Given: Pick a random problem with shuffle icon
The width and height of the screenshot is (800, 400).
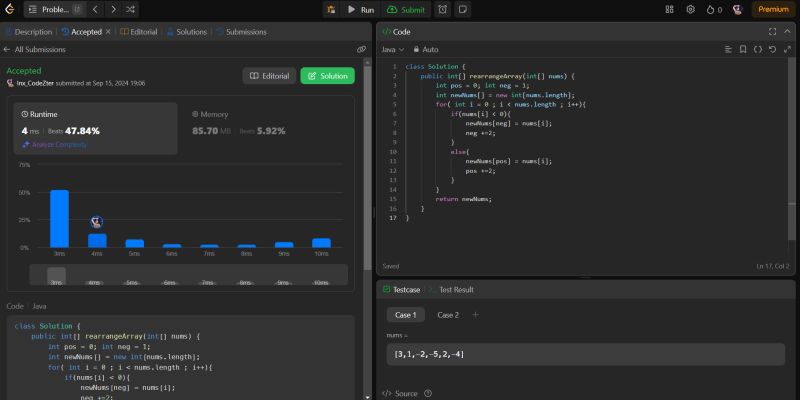Looking at the screenshot, I should pos(130,9).
